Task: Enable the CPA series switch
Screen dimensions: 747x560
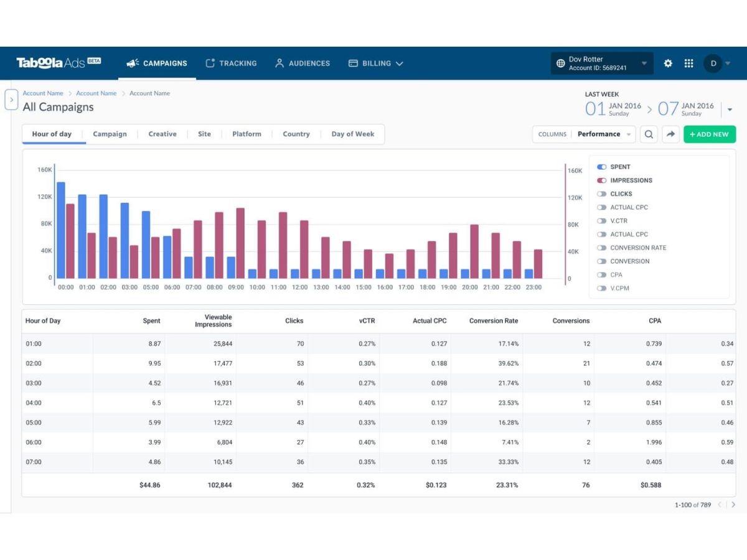Action: tap(601, 275)
